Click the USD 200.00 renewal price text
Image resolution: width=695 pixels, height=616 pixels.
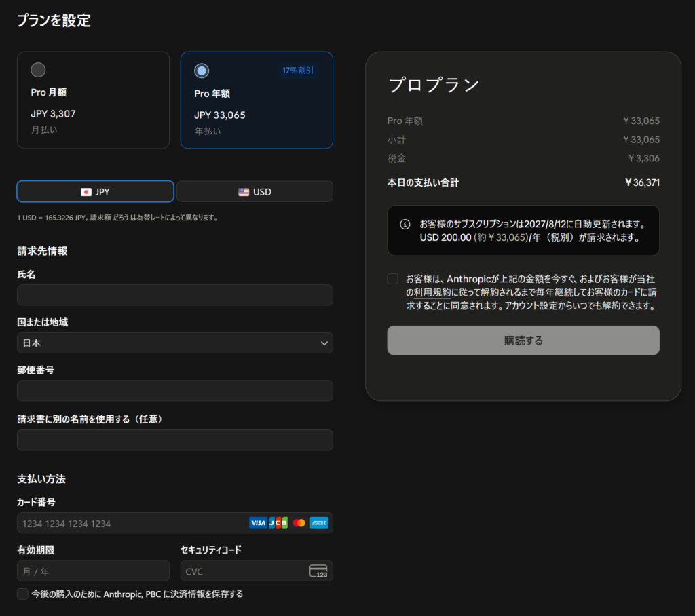(x=445, y=237)
